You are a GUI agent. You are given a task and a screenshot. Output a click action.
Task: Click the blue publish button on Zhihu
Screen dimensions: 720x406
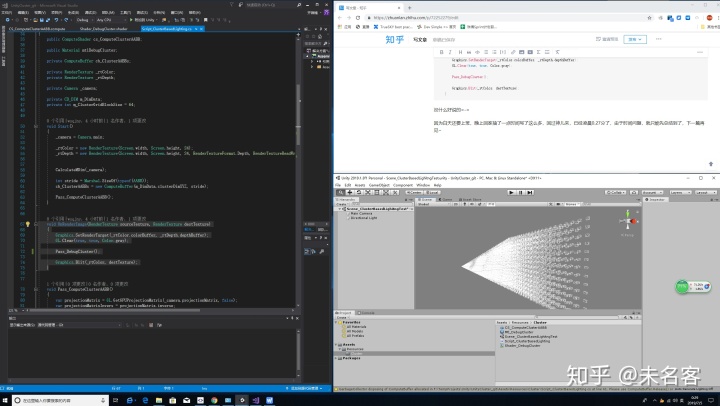tap(635, 39)
